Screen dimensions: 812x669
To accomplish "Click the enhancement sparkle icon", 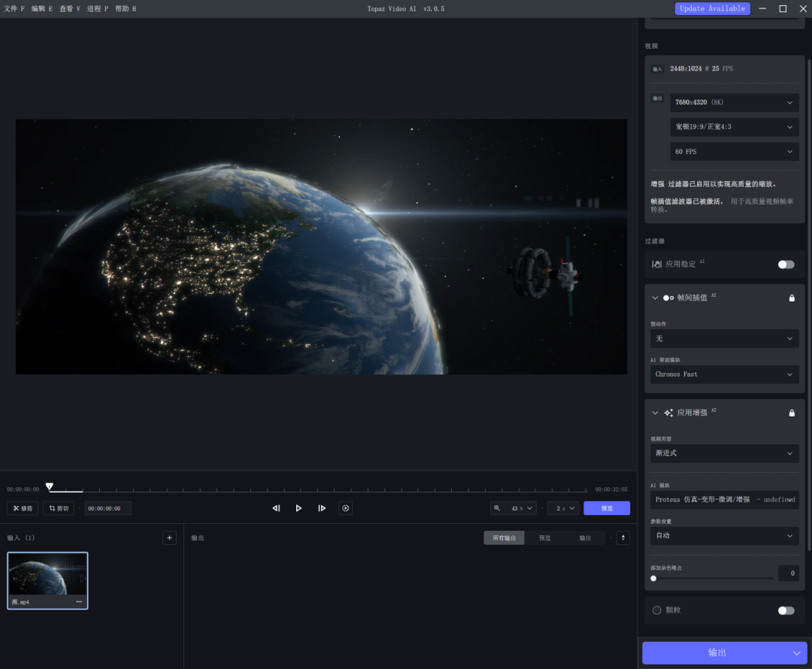I will pos(668,413).
